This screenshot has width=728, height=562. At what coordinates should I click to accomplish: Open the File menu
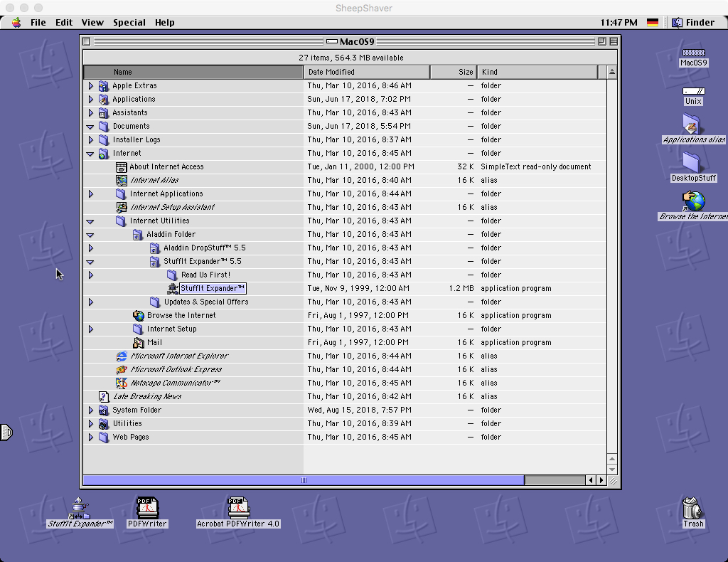coord(38,22)
